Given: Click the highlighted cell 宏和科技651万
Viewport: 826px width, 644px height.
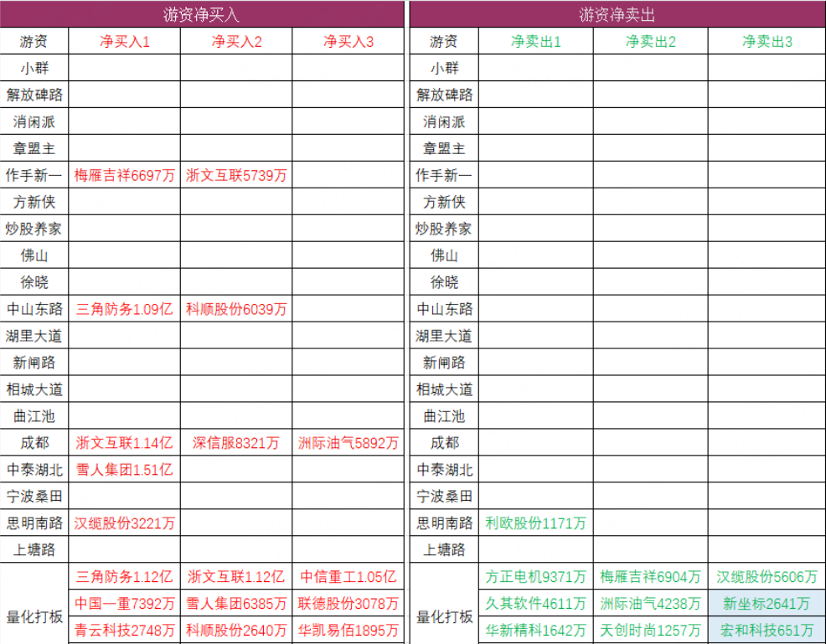Looking at the screenshot, I should [767, 631].
